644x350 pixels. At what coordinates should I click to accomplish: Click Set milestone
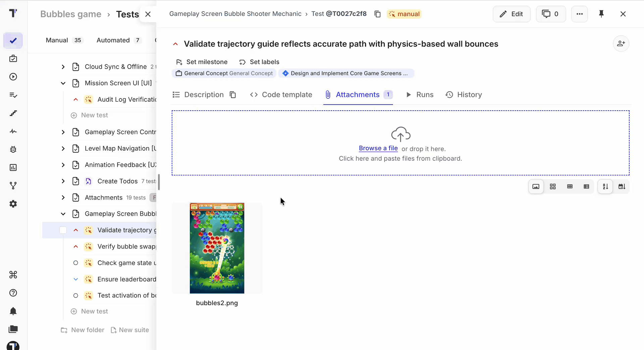[x=202, y=62]
